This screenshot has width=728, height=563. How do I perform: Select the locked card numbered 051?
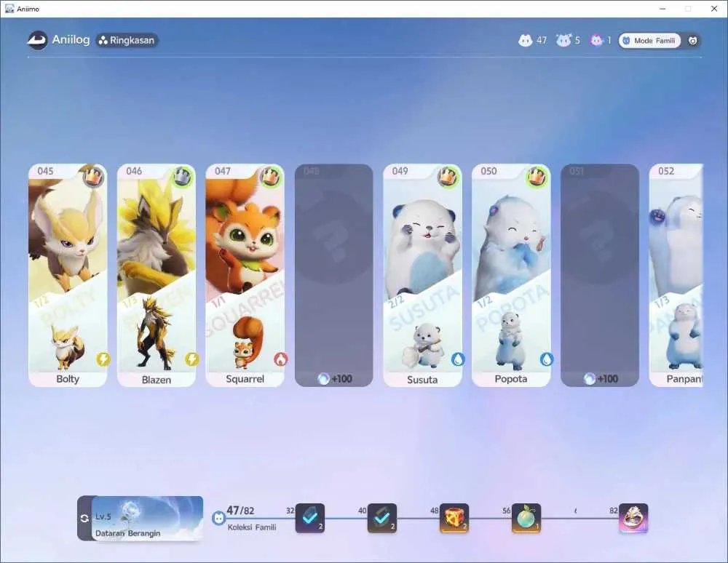600,275
